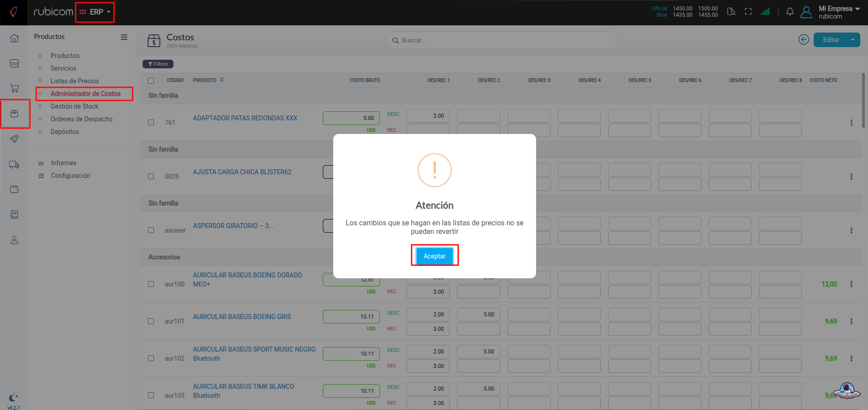Click the home icon in left sidebar
868x410 pixels.
(x=14, y=38)
